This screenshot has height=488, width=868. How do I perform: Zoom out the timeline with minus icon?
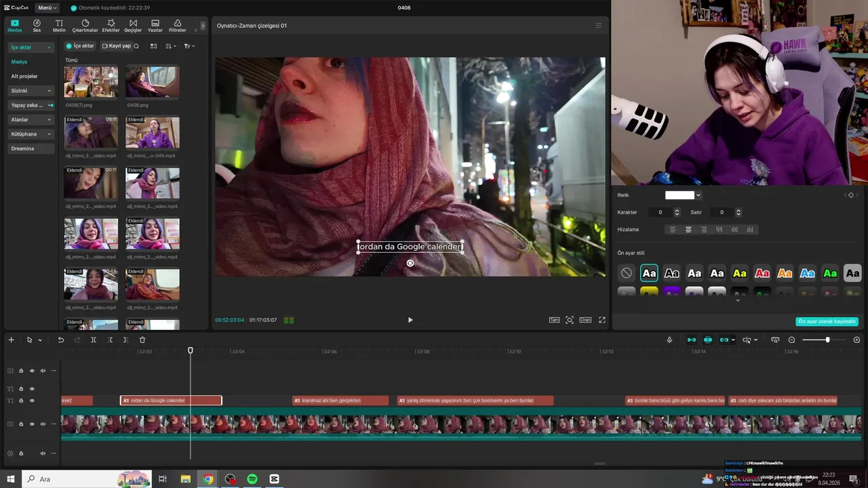point(791,340)
